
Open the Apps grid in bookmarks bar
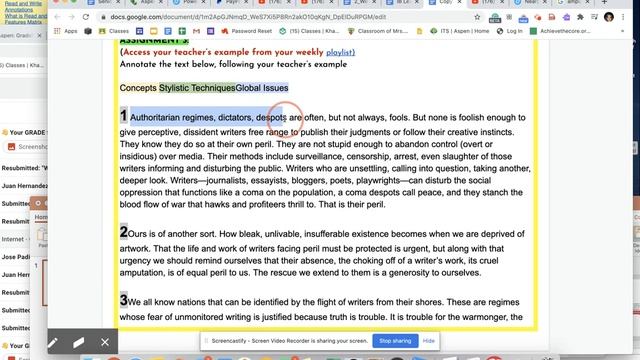click(x=65, y=31)
